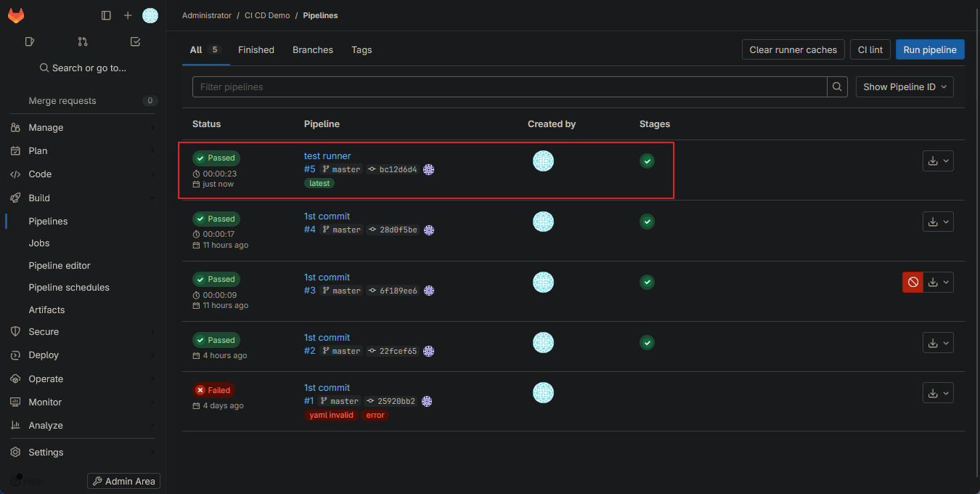The height and width of the screenshot is (494, 980).
Task: Click the Failed status badge for pipeline #1
Action: pos(213,390)
